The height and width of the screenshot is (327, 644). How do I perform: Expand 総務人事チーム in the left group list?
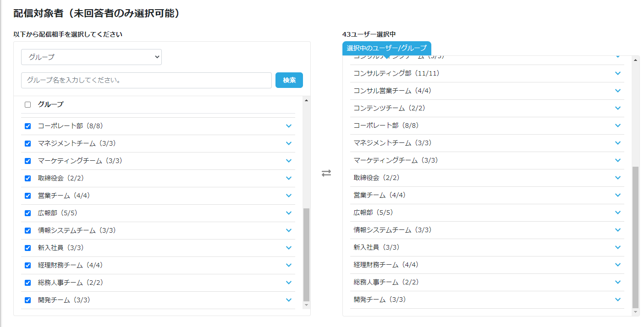pos(288,283)
